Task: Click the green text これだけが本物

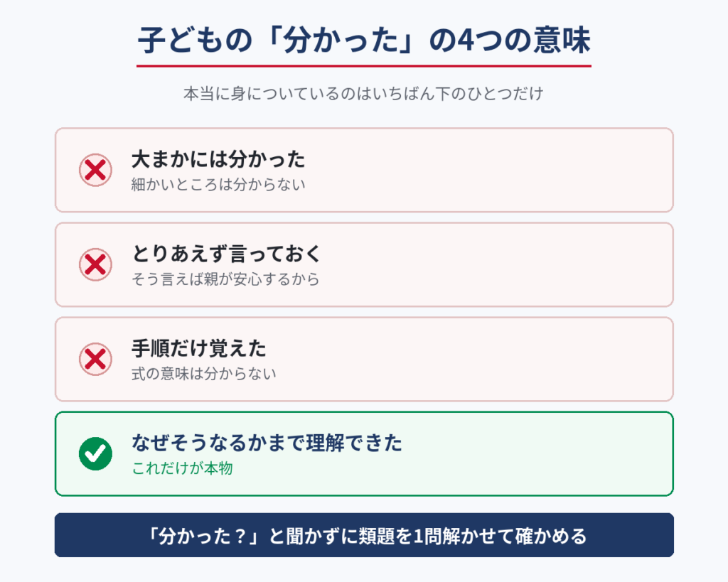Action: click(182, 468)
